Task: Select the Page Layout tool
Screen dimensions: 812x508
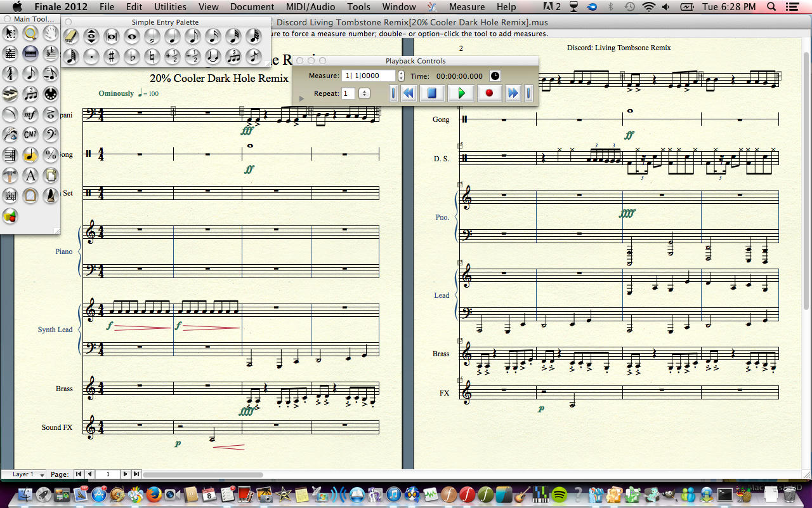Action: [51, 175]
